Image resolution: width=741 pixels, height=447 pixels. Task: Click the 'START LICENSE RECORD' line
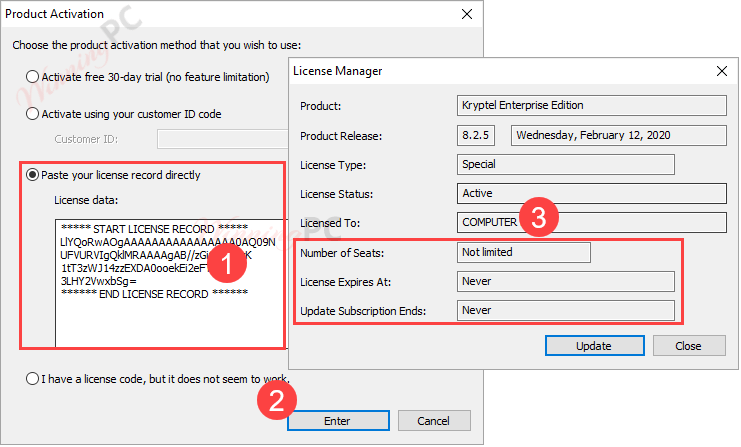(x=154, y=229)
